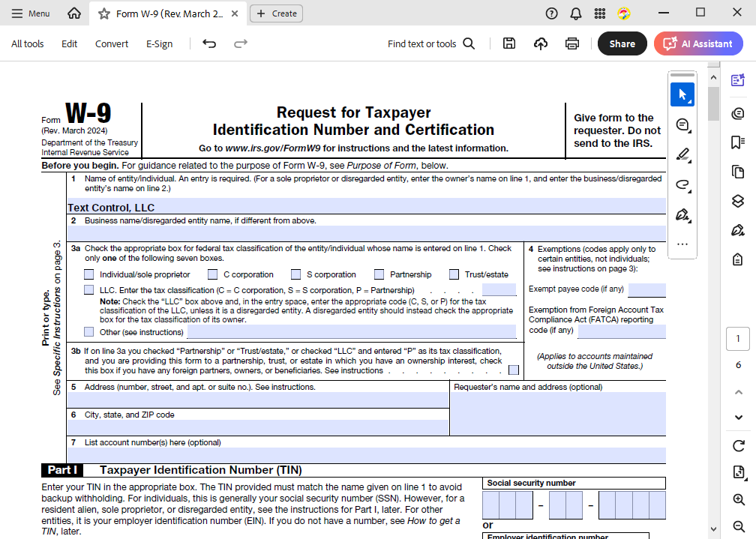Go to next page with down chevron
The image size is (756, 539).
point(738,417)
